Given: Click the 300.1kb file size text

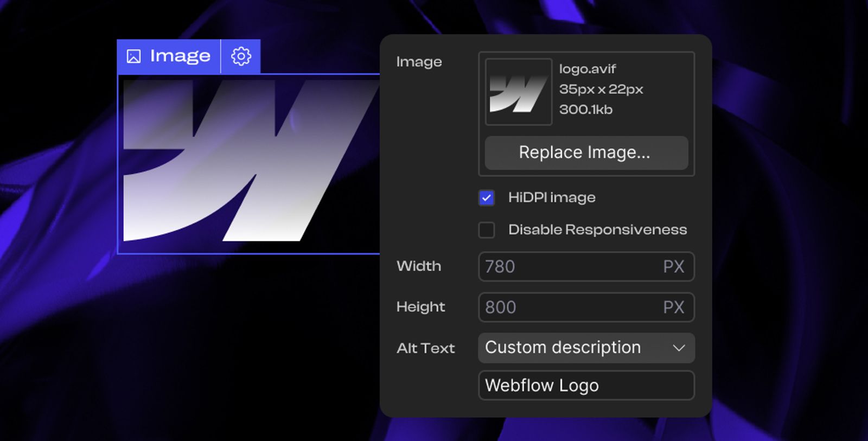Looking at the screenshot, I should 586,110.
